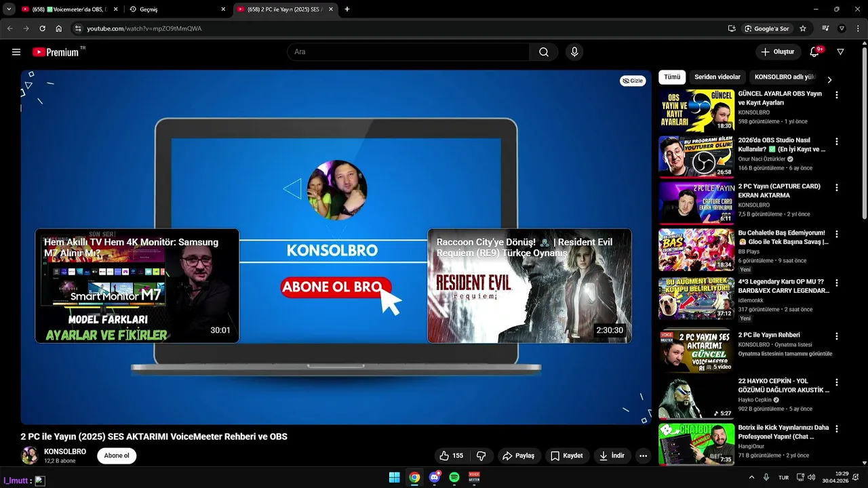868x488 pixels.
Task: Subscribe with the Abone ol button
Action: 117,455
